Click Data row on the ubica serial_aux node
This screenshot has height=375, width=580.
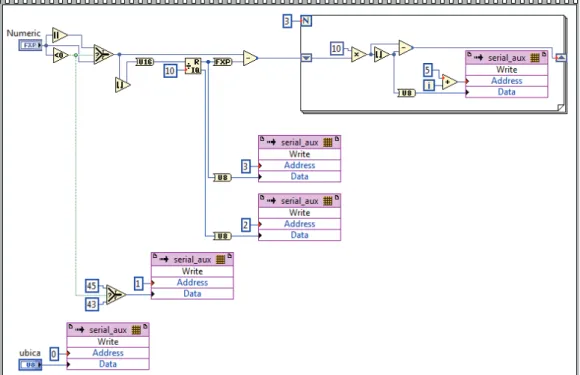[108, 364]
